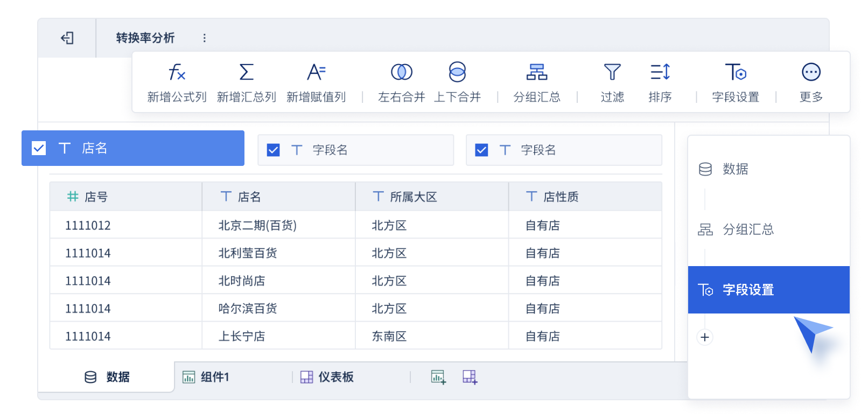Switch to the 组件1 tab
Viewport: 868px width, 418px height.
[206, 377]
